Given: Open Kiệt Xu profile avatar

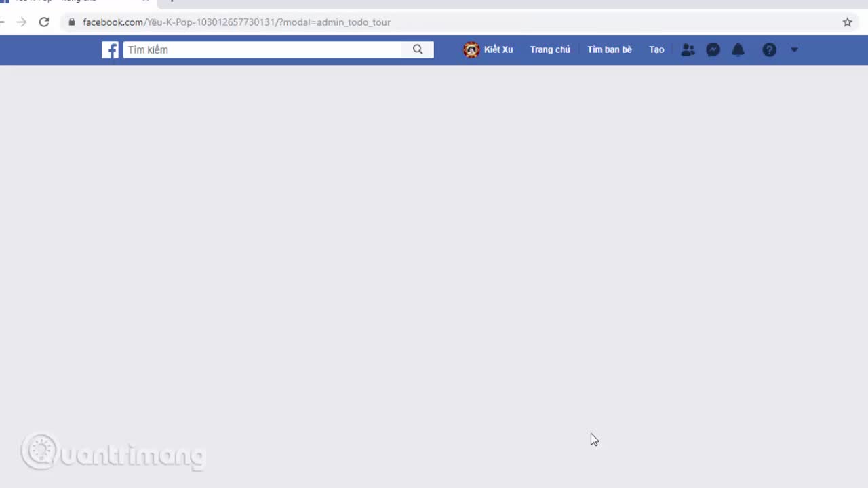Looking at the screenshot, I should [x=471, y=49].
